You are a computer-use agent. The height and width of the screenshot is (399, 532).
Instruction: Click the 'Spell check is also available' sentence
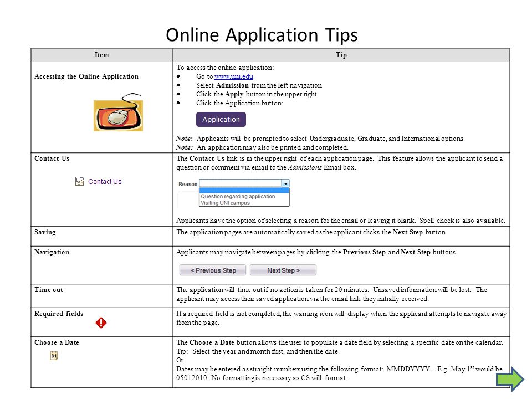click(462, 221)
